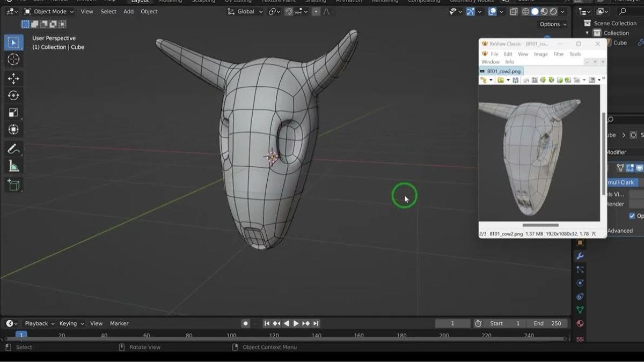This screenshot has height=362, width=644.
Task: Expand the Options dropdown
Action: [553, 24]
